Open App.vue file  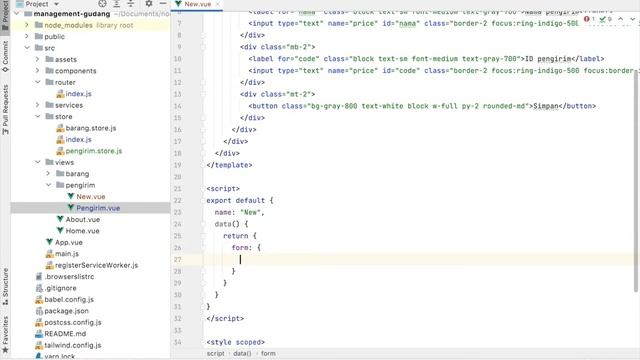[69, 242]
